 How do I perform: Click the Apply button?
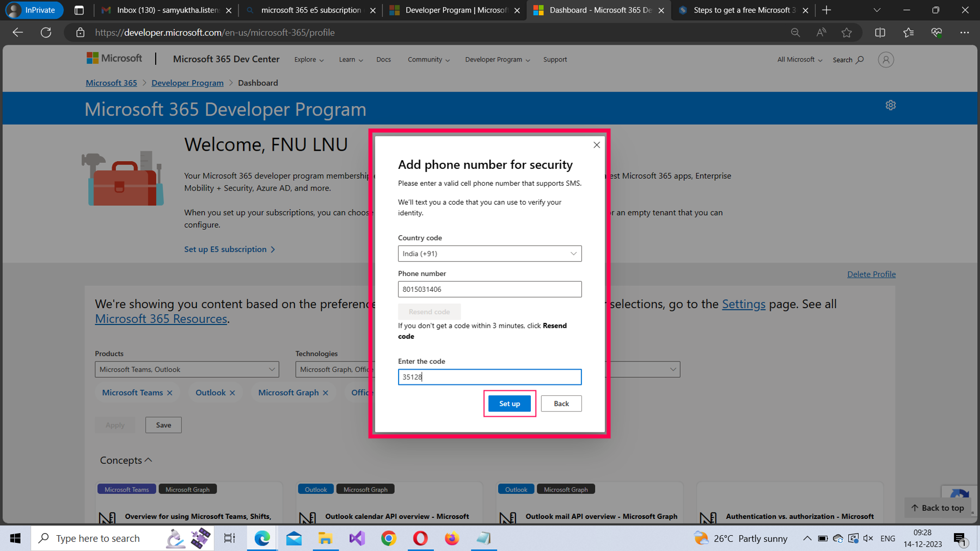coord(115,425)
